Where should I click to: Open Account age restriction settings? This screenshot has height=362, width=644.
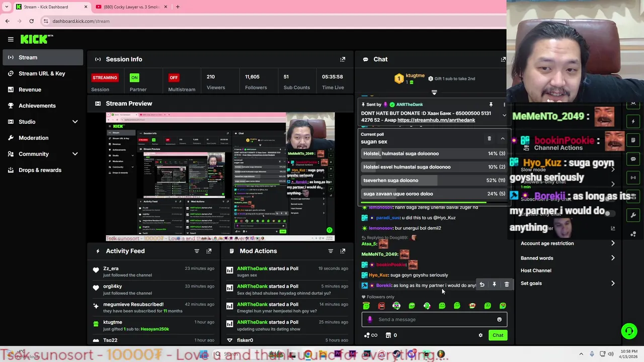point(568,243)
